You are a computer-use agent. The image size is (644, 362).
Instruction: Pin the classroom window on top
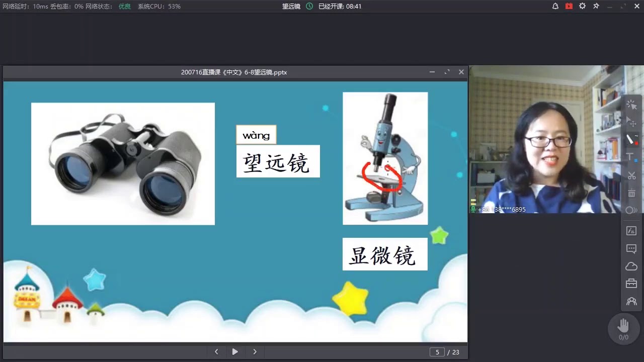tap(596, 6)
